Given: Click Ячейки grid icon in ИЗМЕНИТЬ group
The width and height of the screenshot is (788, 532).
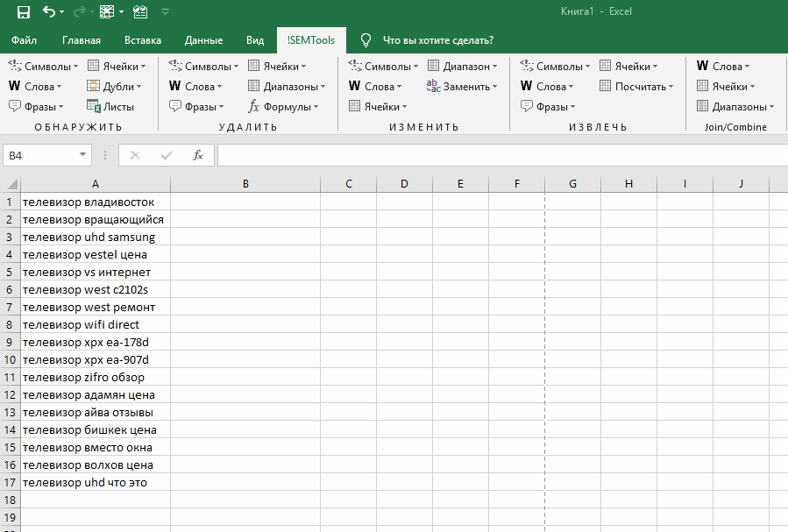Looking at the screenshot, I should coord(354,106).
